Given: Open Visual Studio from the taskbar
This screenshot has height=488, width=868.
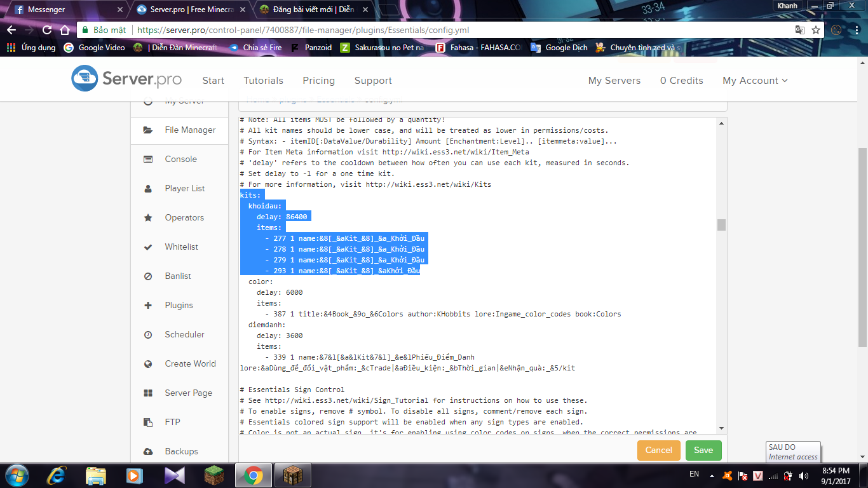Looking at the screenshot, I should pos(174,475).
